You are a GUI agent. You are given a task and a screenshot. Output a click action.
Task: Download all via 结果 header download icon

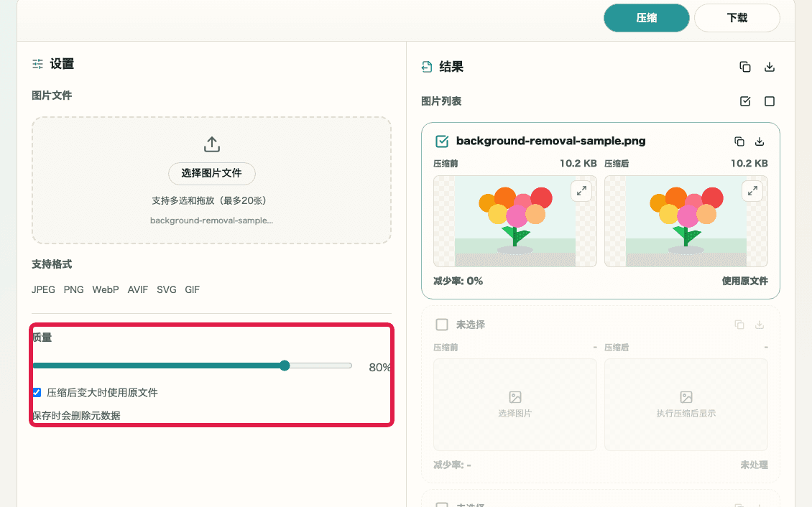[x=770, y=67]
